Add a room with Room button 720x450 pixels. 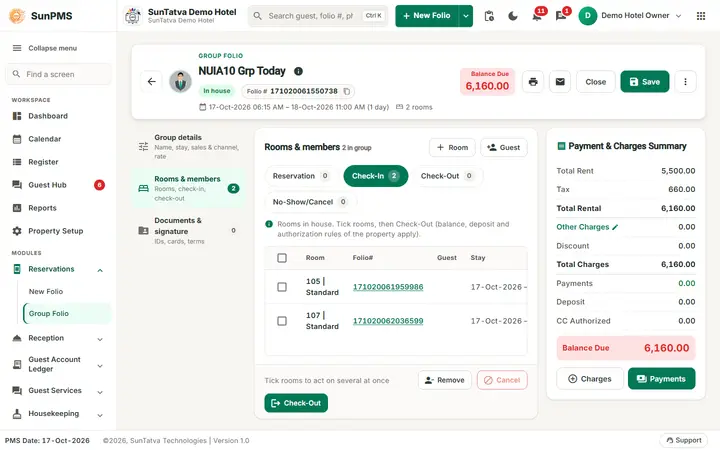452,147
